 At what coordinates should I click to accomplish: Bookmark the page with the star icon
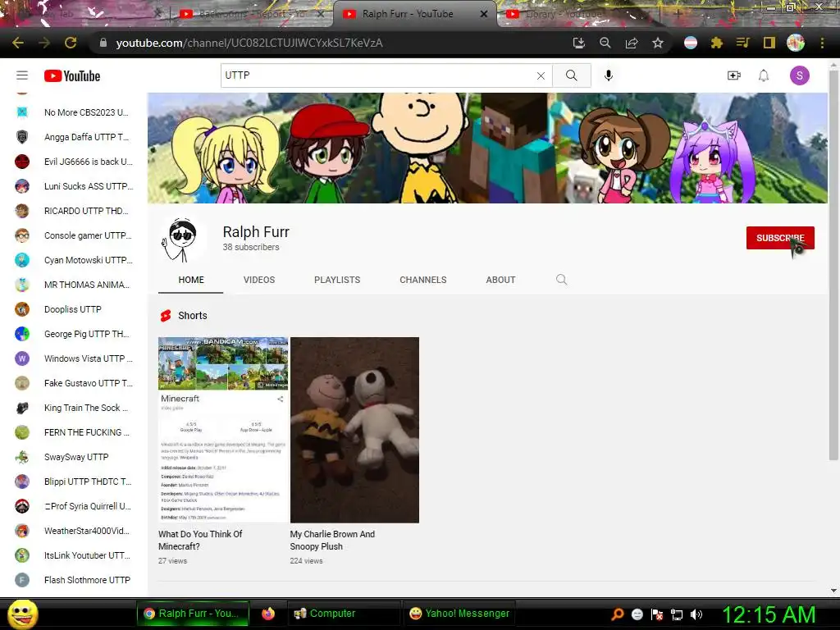coord(658,43)
